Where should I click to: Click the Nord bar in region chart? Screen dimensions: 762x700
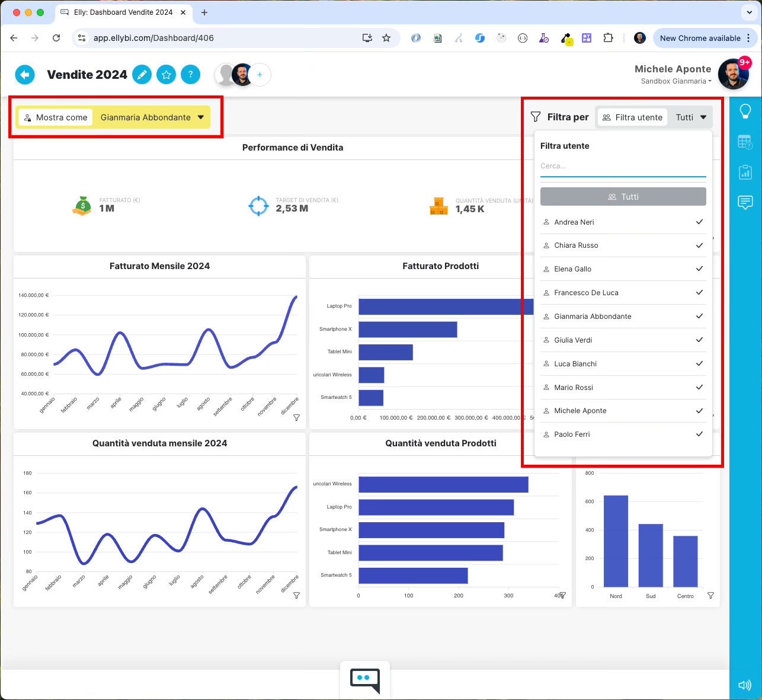coord(616,541)
